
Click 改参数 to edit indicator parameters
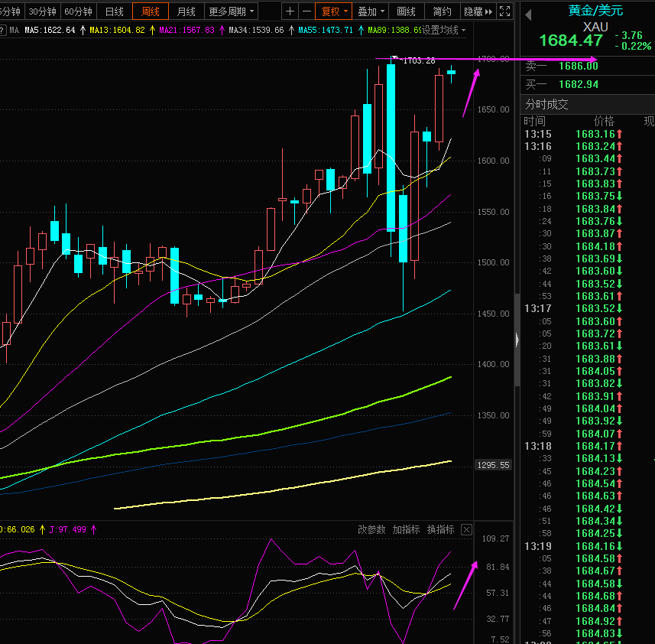coord(371,529)
